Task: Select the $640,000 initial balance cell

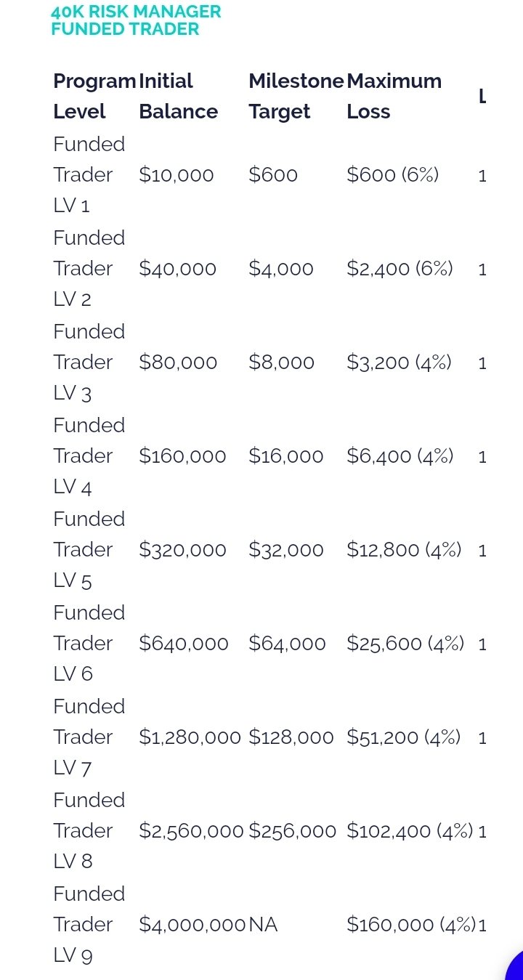Action: pyautogui.click(x=183, y=644)
